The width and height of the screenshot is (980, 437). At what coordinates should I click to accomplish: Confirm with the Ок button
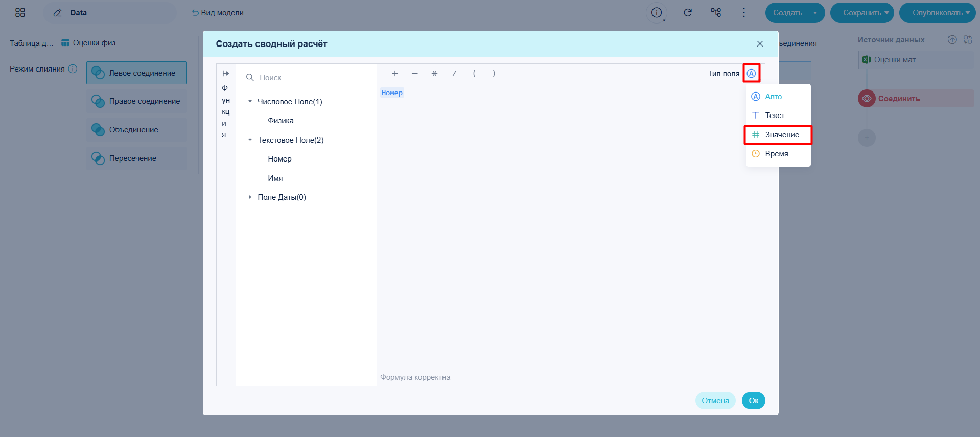point(754,401)
